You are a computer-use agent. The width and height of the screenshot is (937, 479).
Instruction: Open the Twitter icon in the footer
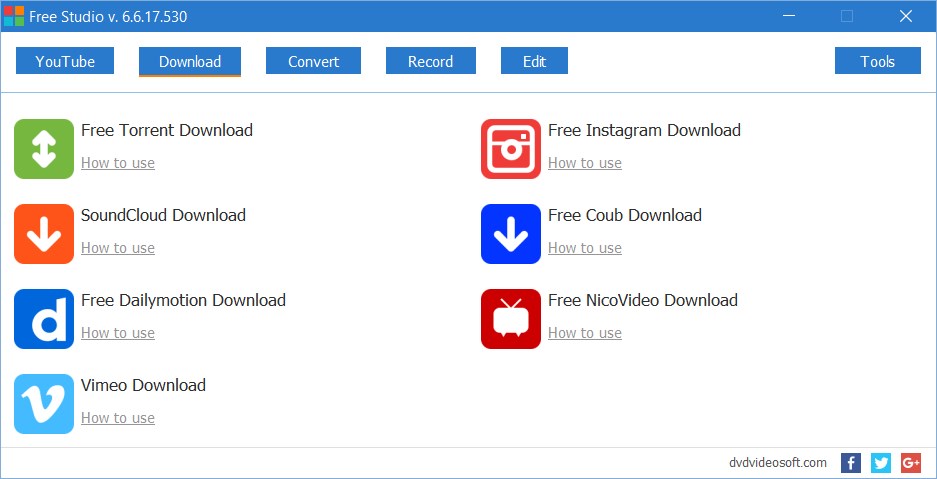[x=881, y=463]
